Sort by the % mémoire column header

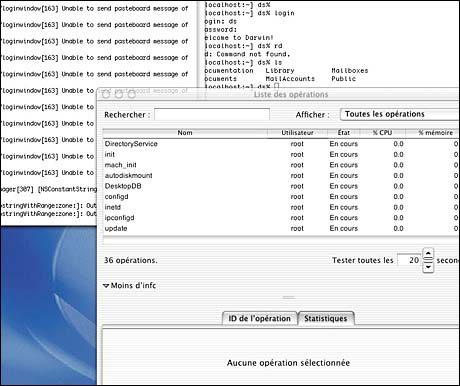pyautogui.click(x=433, y=133)
